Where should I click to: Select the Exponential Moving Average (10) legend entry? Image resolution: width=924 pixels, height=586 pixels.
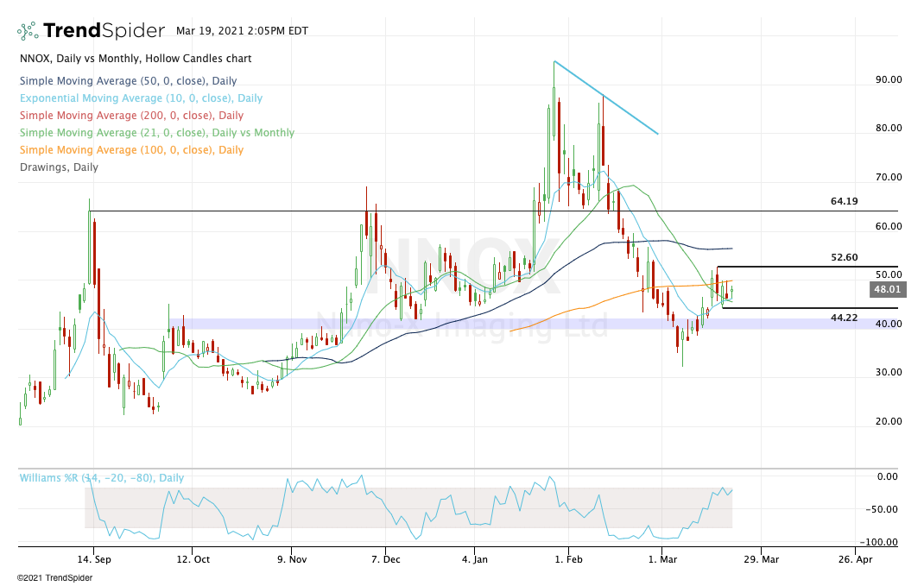point(141,98)
